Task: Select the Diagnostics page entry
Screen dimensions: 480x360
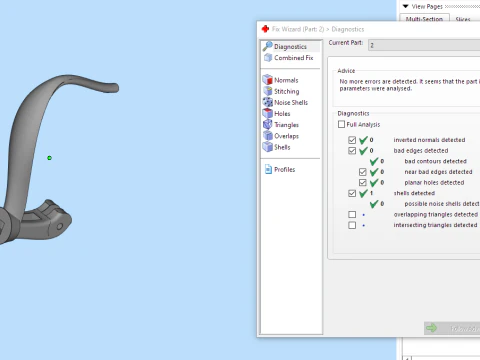Action: coord(290,47)
